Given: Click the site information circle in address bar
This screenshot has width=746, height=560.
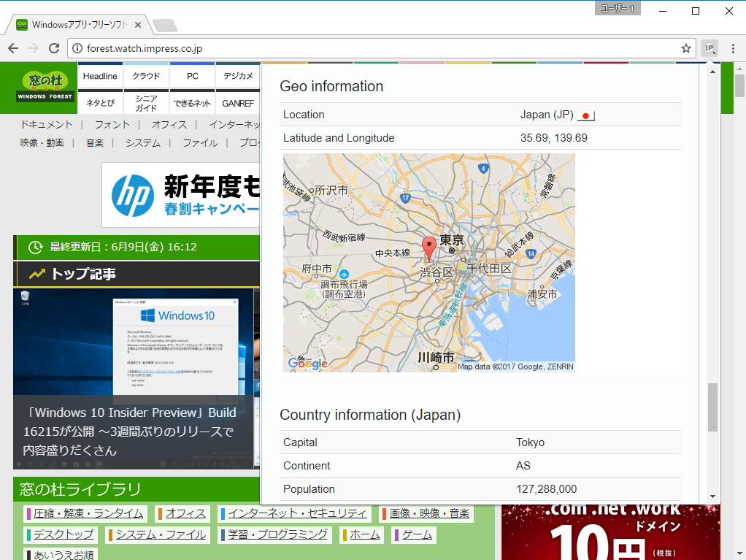Looking at the screenshot, I should point(78,47).
